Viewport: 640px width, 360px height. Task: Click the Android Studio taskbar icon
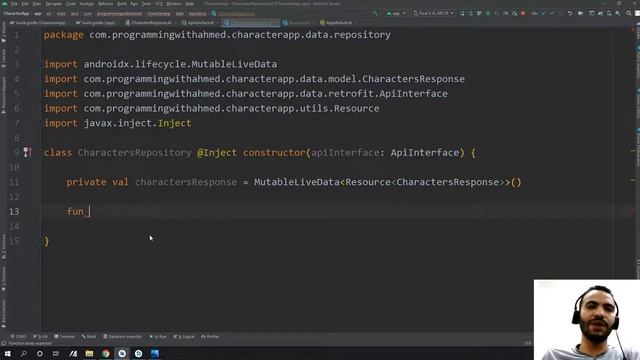click(x=122, y=353)
